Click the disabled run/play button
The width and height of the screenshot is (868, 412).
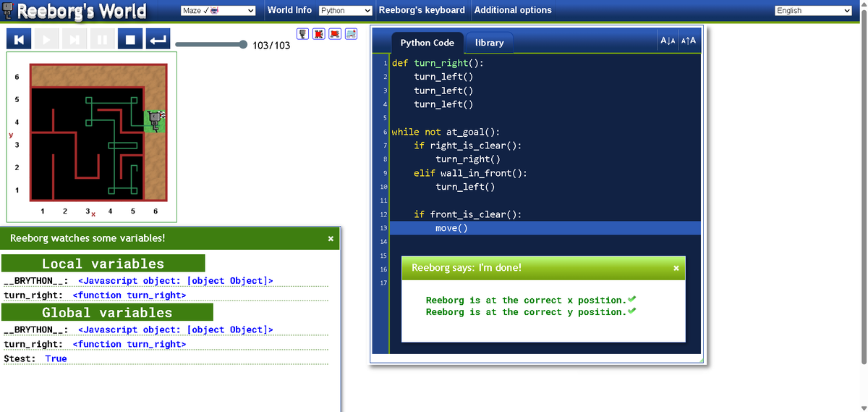coord(45,40)
